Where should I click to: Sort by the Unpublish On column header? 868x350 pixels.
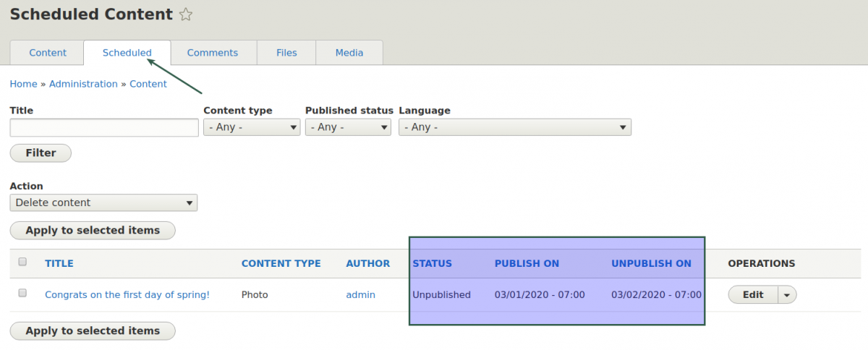651,264
